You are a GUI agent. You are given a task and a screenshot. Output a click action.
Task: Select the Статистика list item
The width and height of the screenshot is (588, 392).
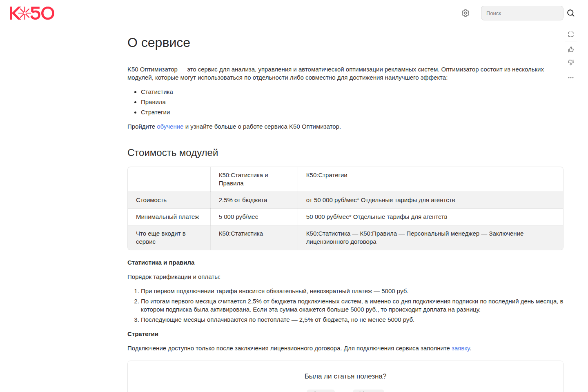157,92
